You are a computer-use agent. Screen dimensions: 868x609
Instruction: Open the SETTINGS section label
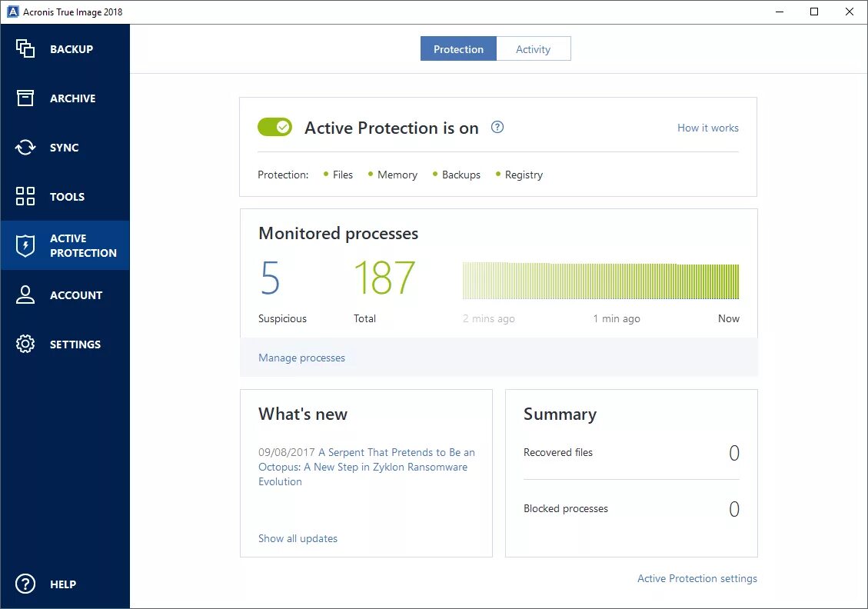tap(75, 344)
